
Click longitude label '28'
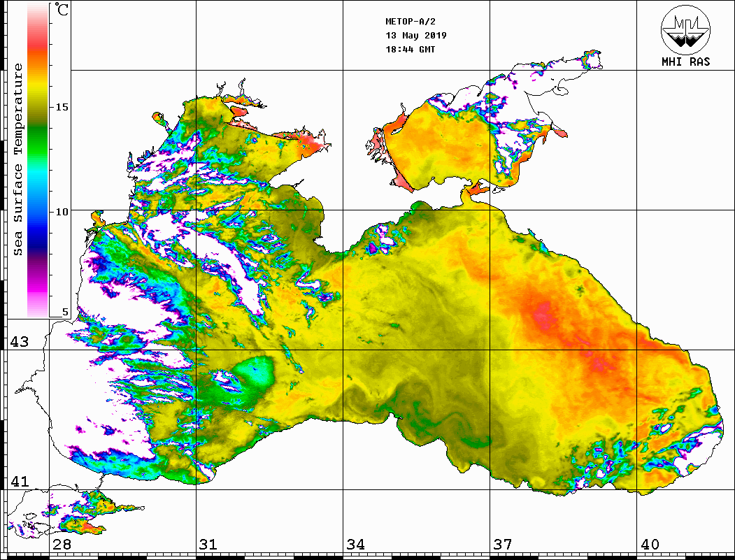[x=62, y=544]
